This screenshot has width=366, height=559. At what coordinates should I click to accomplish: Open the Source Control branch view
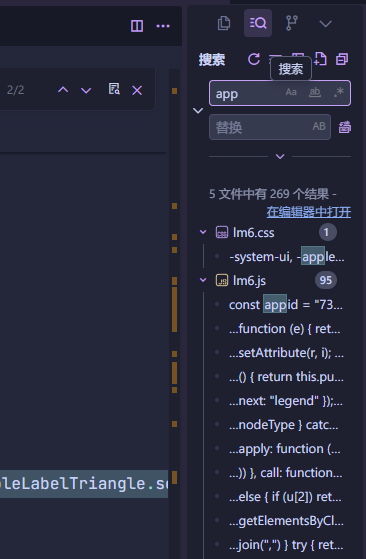coord(292,24)
